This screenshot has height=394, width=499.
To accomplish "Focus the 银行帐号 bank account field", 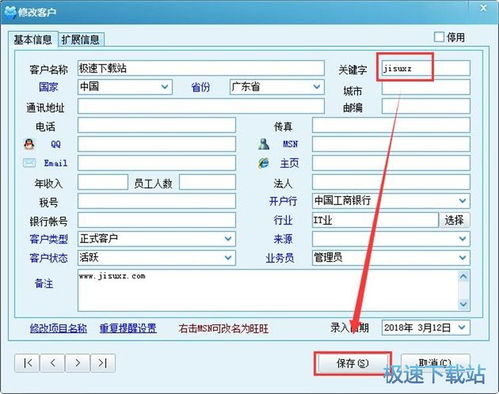I will 157,220.
